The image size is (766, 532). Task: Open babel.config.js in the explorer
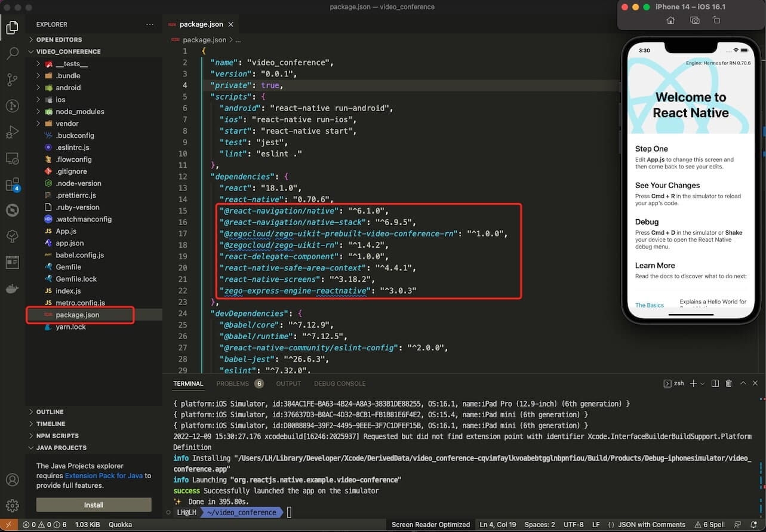(x=79, y=255)
